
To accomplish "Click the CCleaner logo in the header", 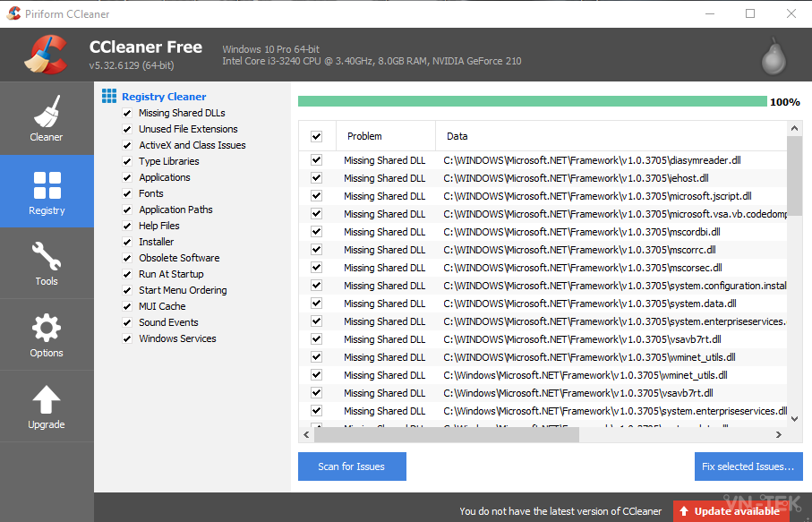I will pyautogui.click(x=47, y=55).
